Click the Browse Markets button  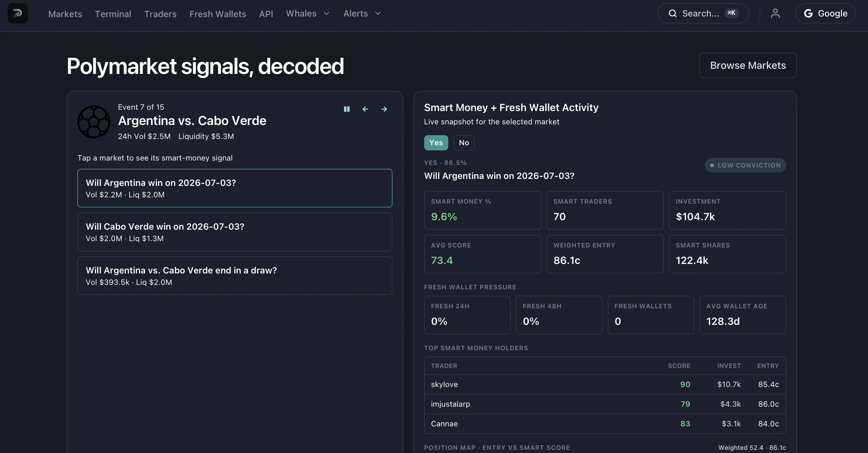(x=748, y=65)
